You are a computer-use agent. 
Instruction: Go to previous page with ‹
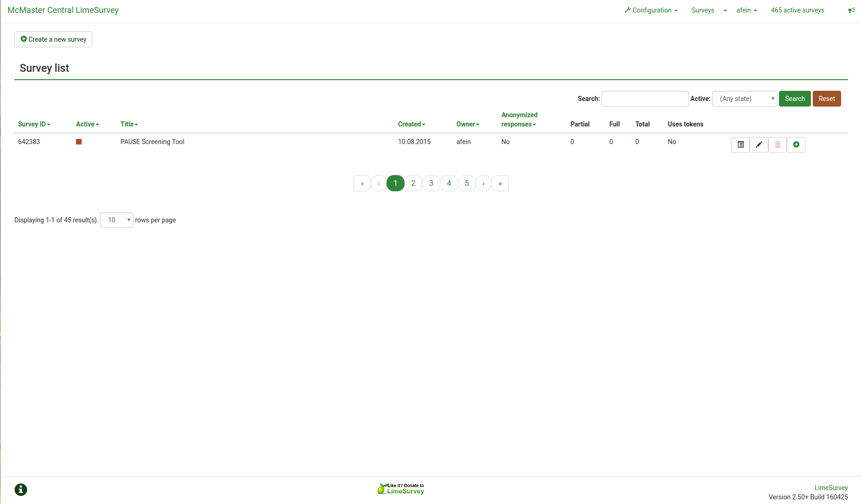[x=379, y=183]
